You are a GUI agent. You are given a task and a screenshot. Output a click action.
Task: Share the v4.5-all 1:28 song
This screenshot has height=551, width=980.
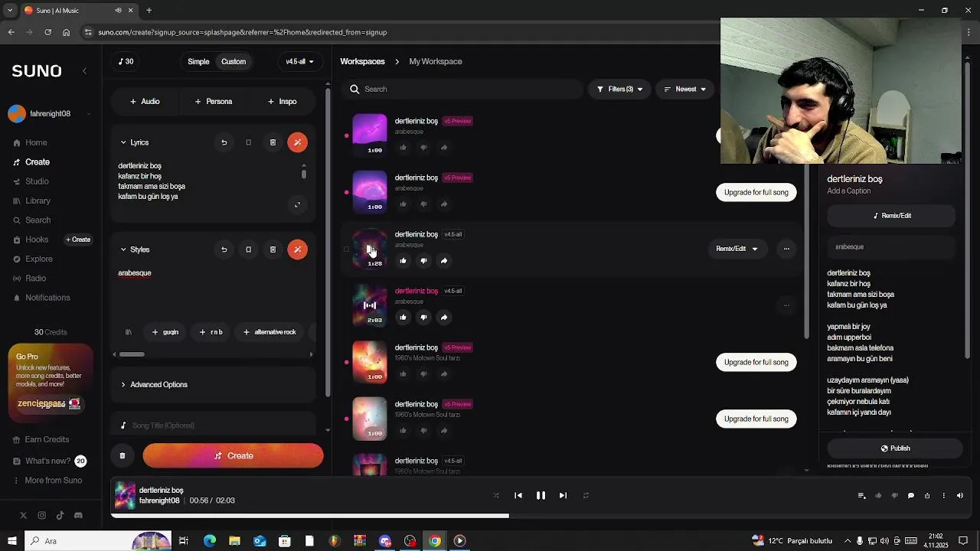[444, 261]
